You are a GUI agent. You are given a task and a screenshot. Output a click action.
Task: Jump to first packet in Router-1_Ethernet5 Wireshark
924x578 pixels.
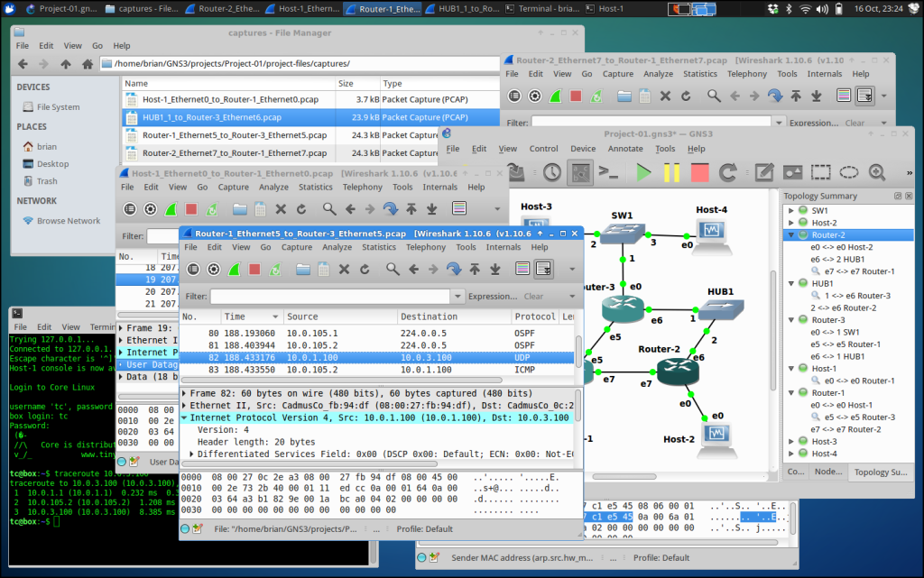pyautogui.click(x=475, y=270)
